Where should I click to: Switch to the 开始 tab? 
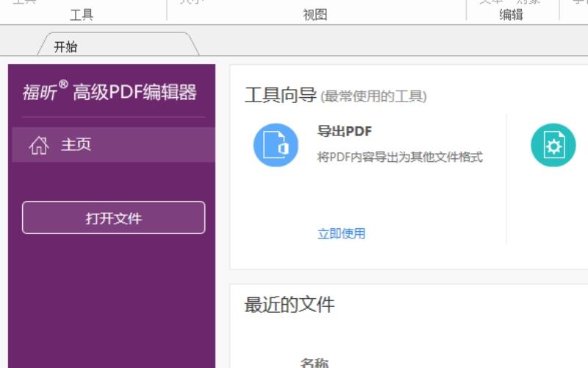point(118,46)
